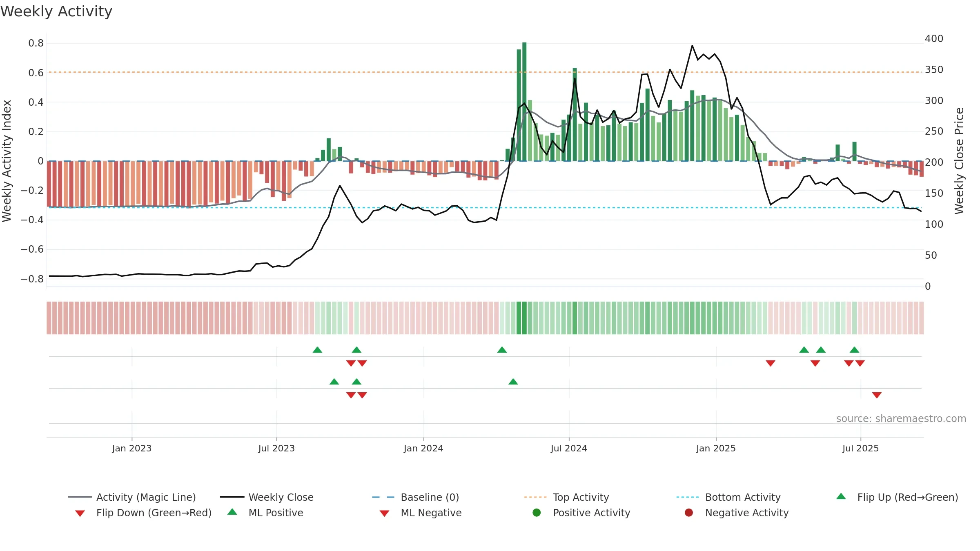Click the Jul 2024 x-axis label
The image size is (980, 551).
point(569,448)
